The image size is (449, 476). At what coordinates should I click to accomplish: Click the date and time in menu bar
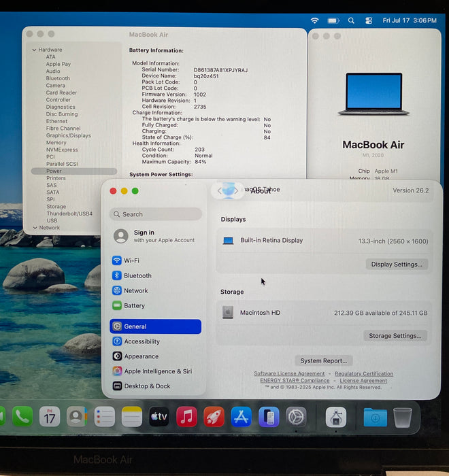[410, 20]
